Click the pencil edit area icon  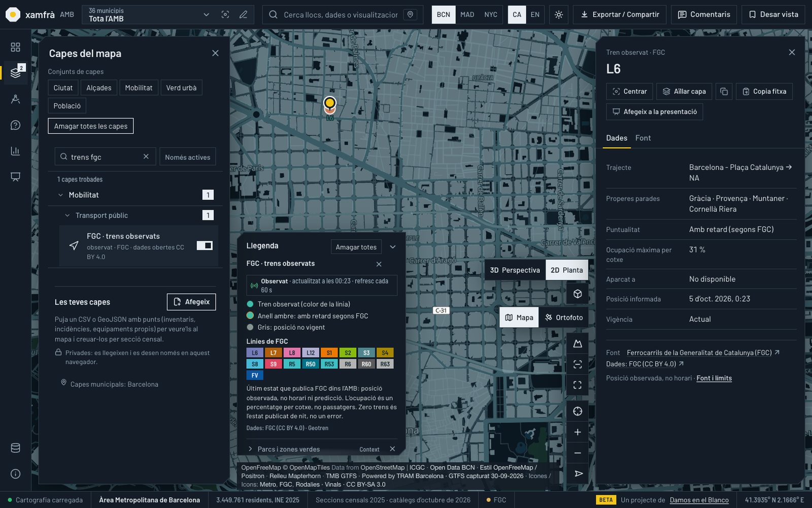click(x=244, y=15)
